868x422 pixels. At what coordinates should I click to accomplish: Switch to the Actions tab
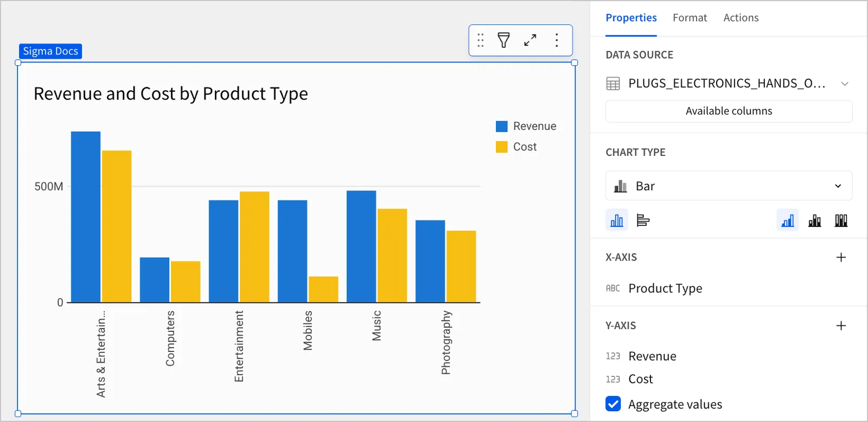point(741,18)
